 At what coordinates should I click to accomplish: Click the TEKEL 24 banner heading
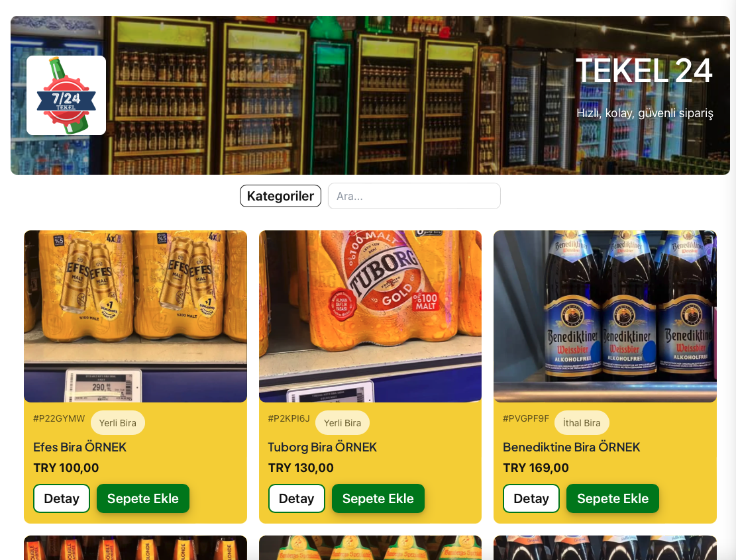click(x=644, y=71)
